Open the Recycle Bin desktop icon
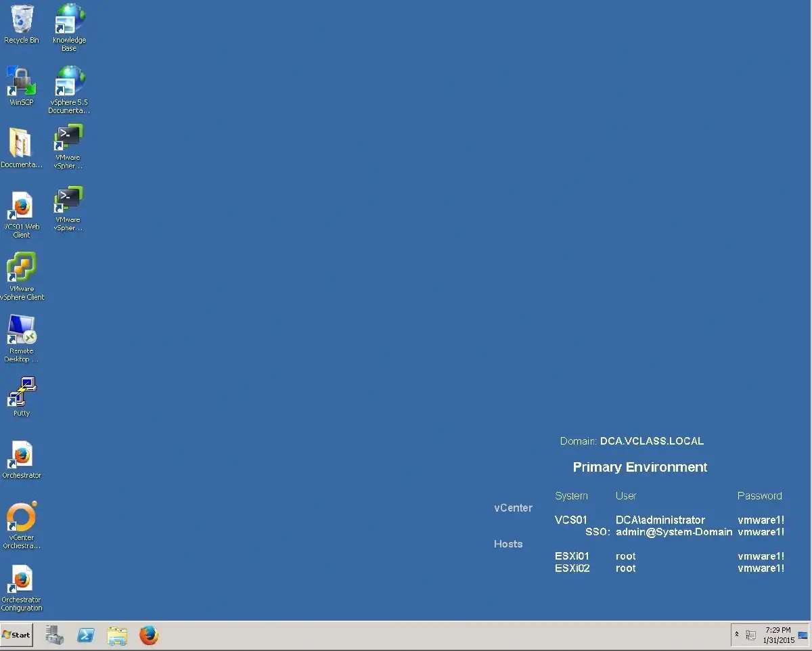The height and width of the screenshot is (651, 812). [x=22, y=20]
